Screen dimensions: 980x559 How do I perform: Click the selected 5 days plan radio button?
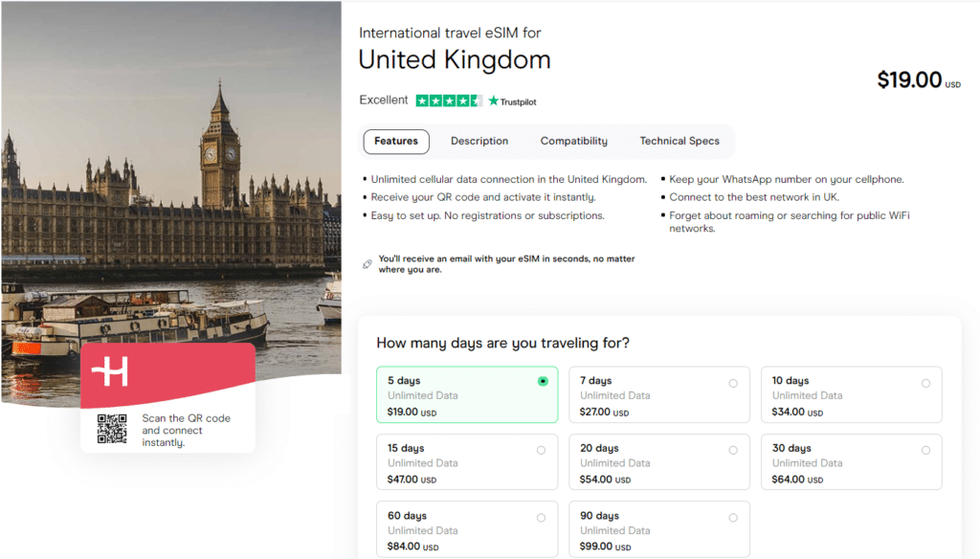pyautogui.click(x=541, y=382)
